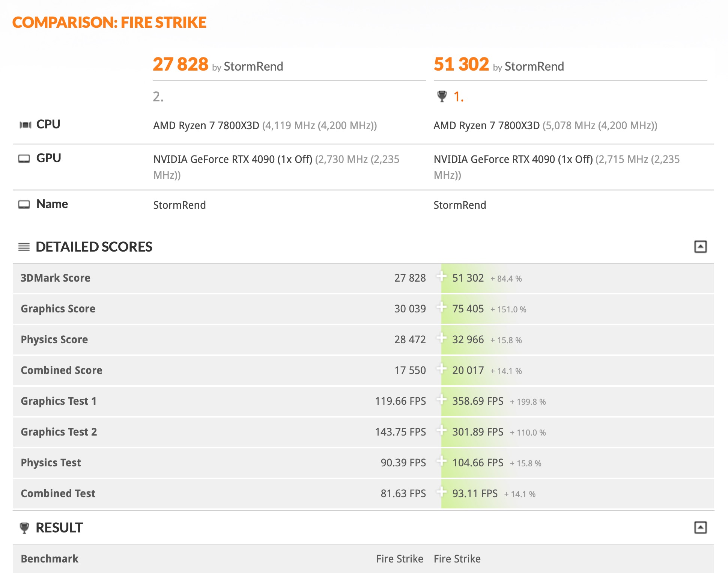The image size is (728, 573).
Task: Click the rank 1 trophy icon
Action: 442,97
